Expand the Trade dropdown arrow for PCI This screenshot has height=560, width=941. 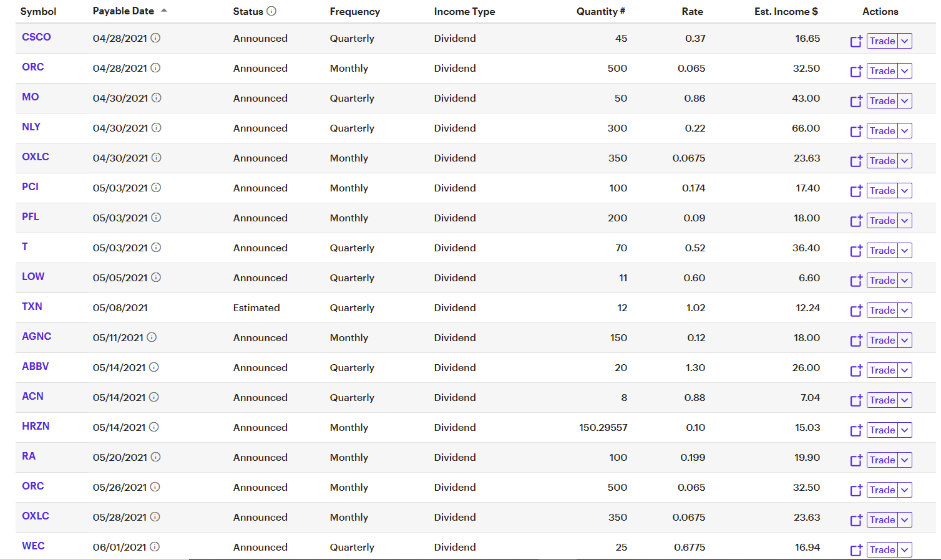click(x=905, y=191)
